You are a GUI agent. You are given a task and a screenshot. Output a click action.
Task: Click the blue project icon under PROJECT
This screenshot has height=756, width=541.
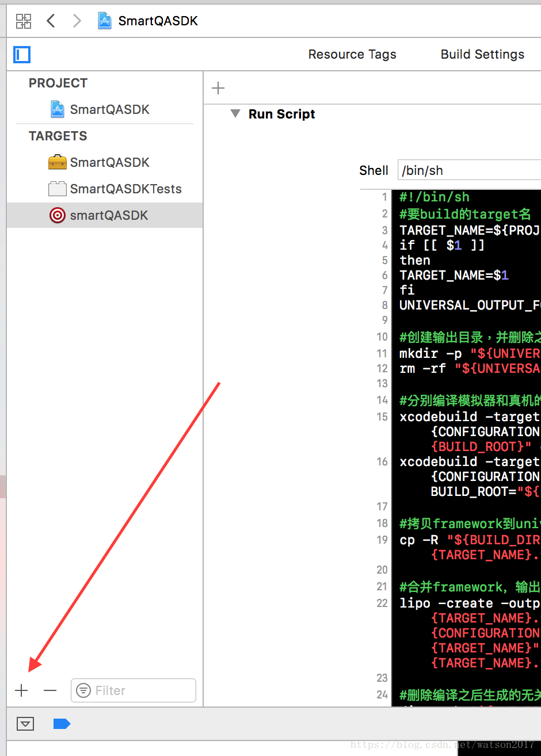tap(57, 109)
